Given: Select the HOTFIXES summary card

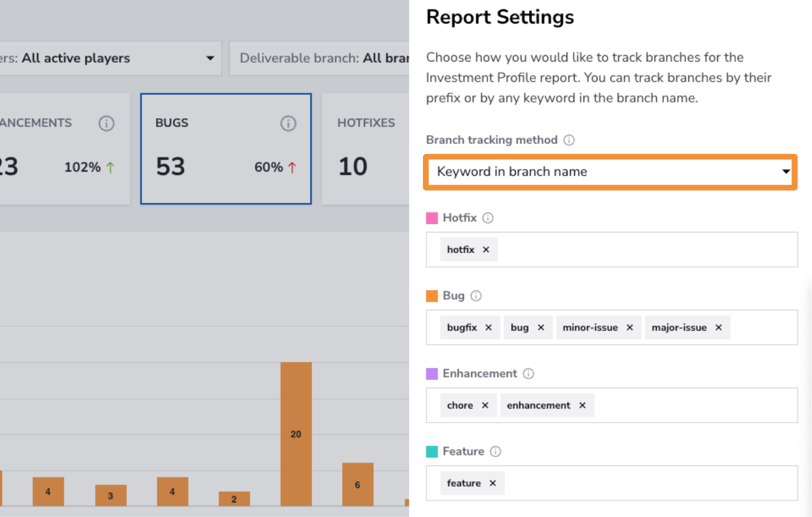Looking at the screenshot, I should pyautogui.click(x=366, y=149).
